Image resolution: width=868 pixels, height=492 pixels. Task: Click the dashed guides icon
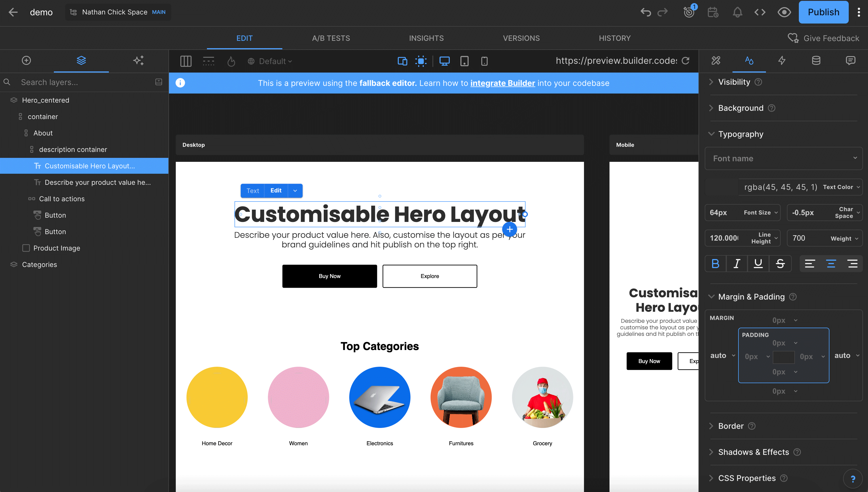click(x=208, y=61)
